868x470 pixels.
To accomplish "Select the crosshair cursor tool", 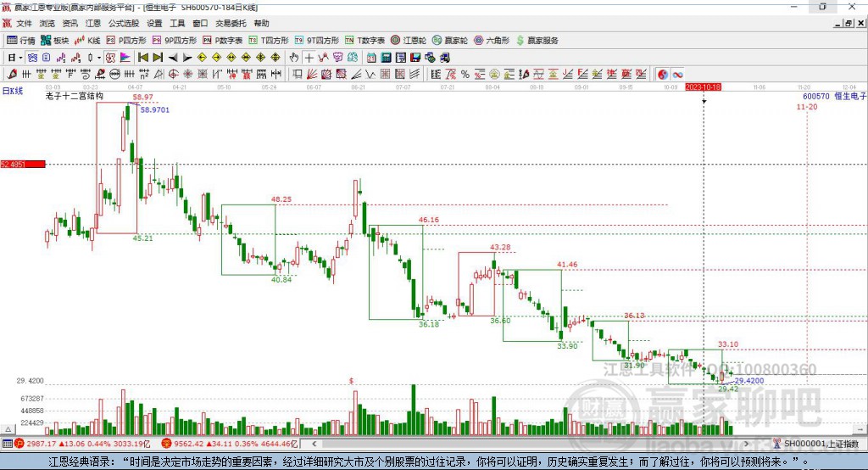I will click(309, 57).
